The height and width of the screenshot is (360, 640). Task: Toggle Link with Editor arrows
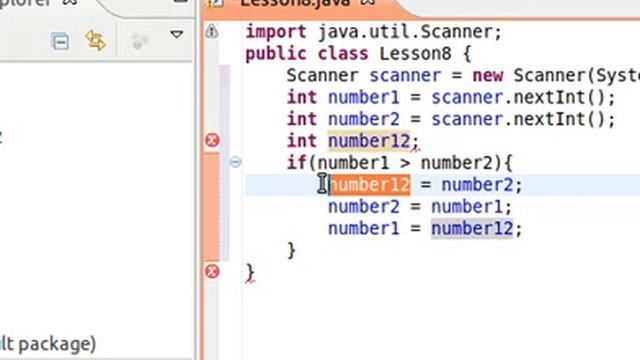96,40
